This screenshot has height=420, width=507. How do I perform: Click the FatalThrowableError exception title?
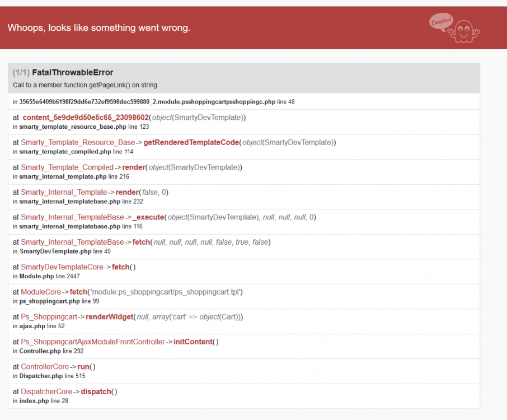pyautogui.click(x=73, y=72)
